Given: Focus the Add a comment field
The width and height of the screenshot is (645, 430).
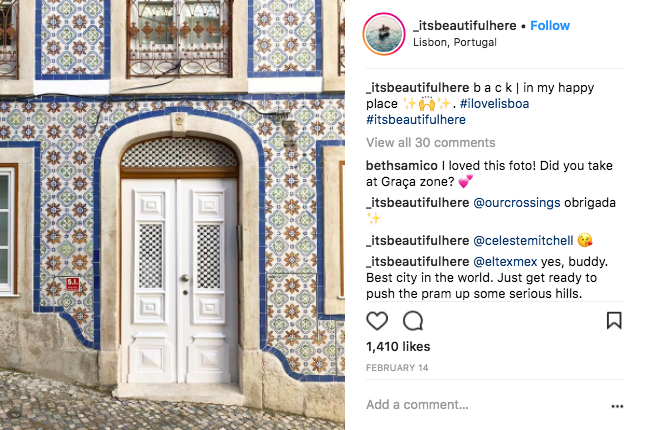Looking at the screenshot, I should [485, 405].
